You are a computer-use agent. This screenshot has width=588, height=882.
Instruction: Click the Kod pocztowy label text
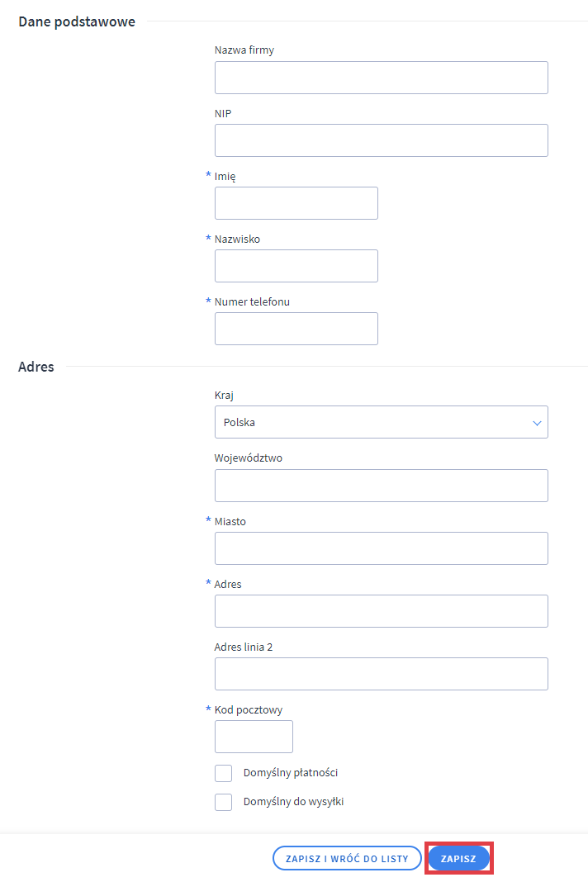[x=249, y=709]
